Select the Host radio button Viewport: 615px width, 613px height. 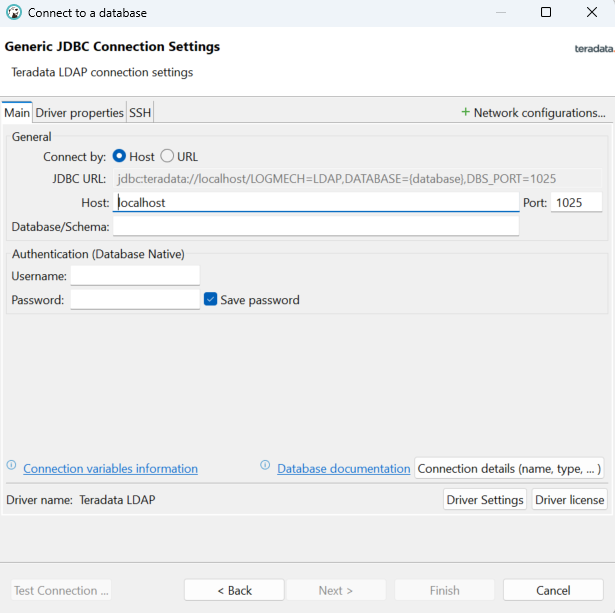pos(119,156)
